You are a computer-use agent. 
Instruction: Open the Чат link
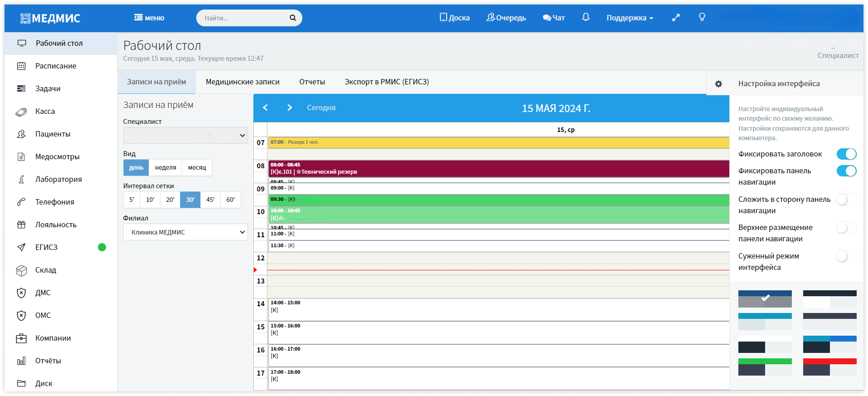coord(553,18)
